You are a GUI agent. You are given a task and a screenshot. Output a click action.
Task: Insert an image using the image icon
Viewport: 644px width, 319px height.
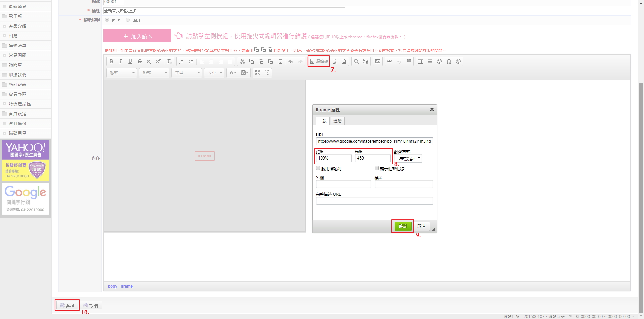[x=378, y=61]
